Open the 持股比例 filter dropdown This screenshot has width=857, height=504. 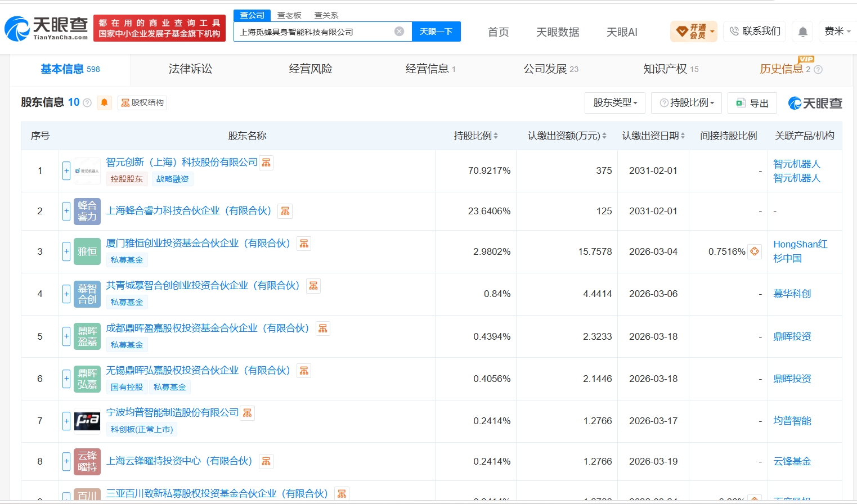[x=687, y=103]
